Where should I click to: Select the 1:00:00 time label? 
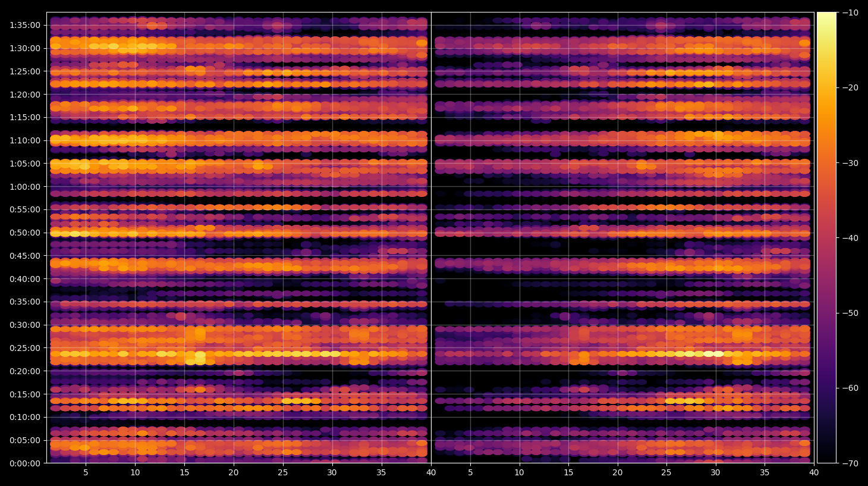pos(25,187)
